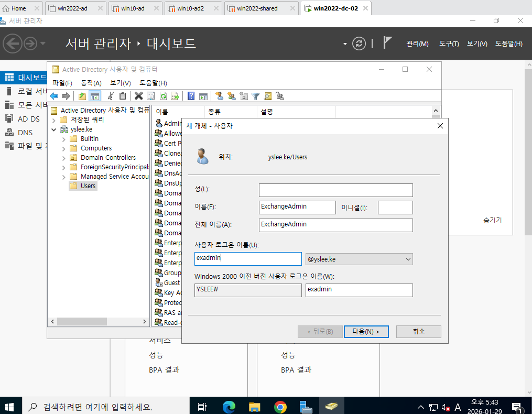This screenshot has width=532, height=414.
Task: Click the 이름(F) first name field
Action: pos(297,208)
